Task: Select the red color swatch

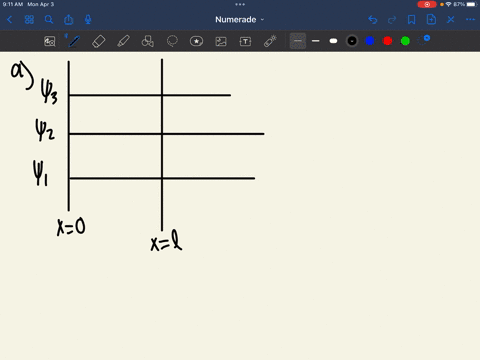Action: click(388, 41)
